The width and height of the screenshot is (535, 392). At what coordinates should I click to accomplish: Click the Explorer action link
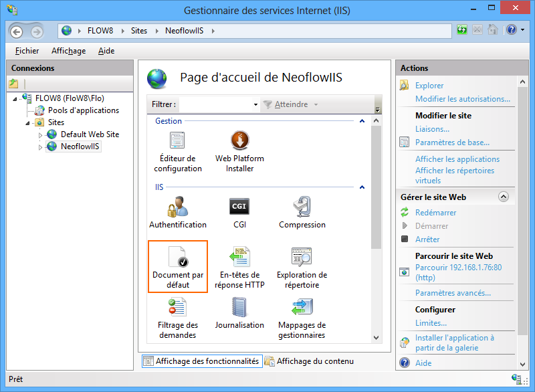[429, 86]
